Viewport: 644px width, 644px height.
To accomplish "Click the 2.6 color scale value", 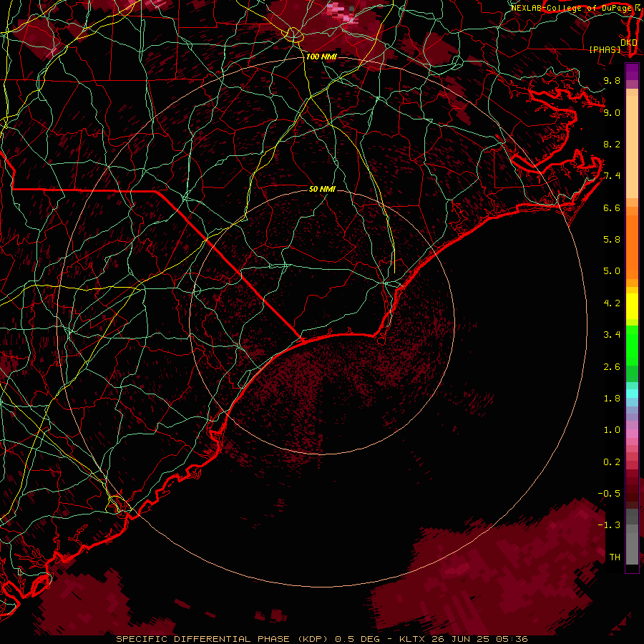I will click(x=612, y=367).
